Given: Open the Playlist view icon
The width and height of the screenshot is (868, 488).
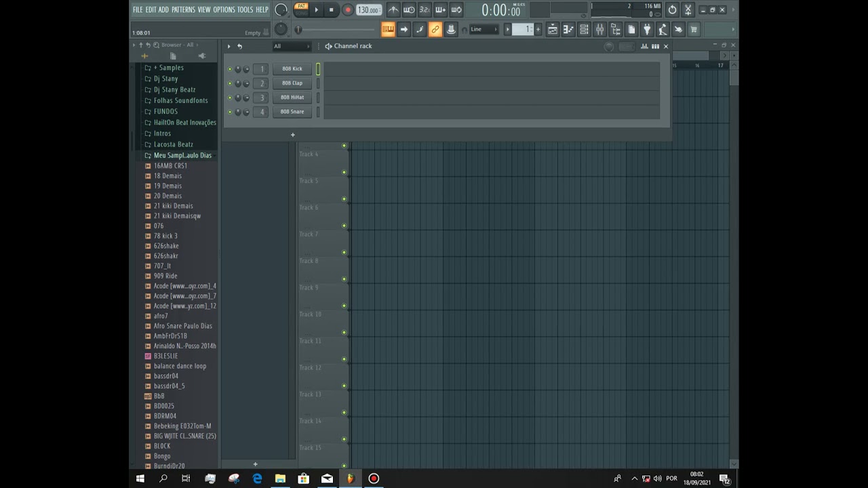Looking at the screenshot, I should 553,29.
